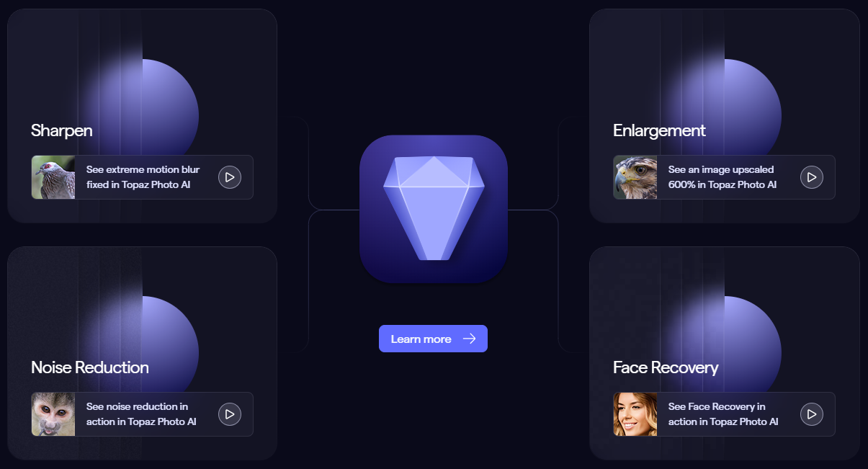Screen dimensions: 868x469
Task: Play the Noise Reduction demo video
Action: (230, 414)
